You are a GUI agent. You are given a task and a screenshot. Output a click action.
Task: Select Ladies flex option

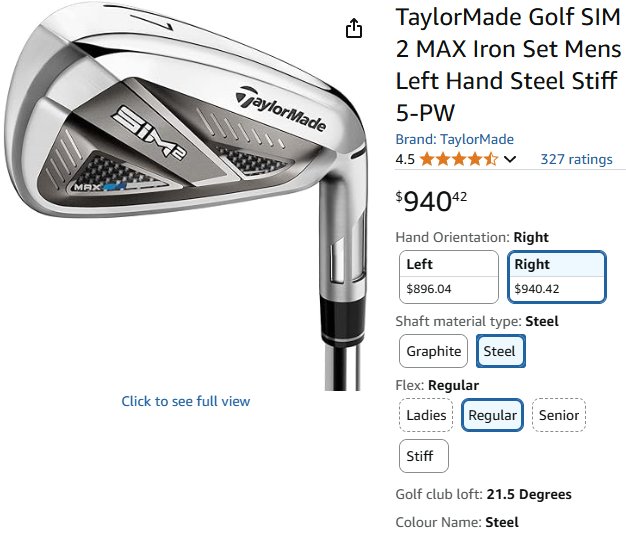tap(426, 415)
